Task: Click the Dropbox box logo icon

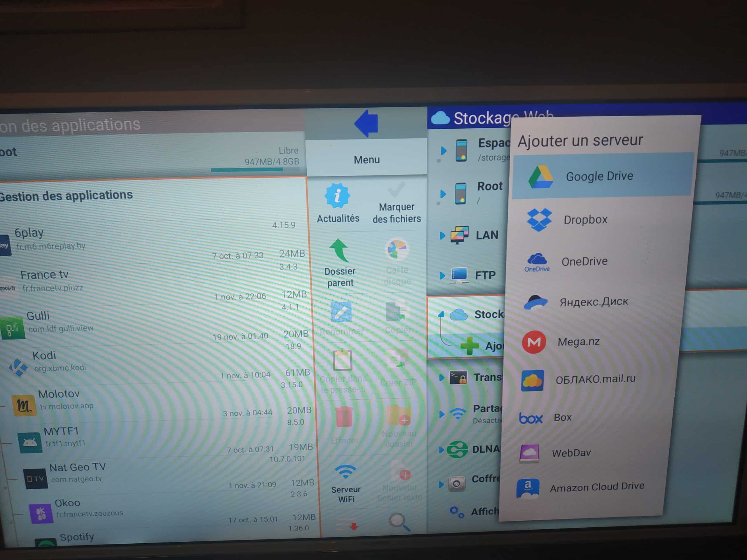Action: pos(539,220)
